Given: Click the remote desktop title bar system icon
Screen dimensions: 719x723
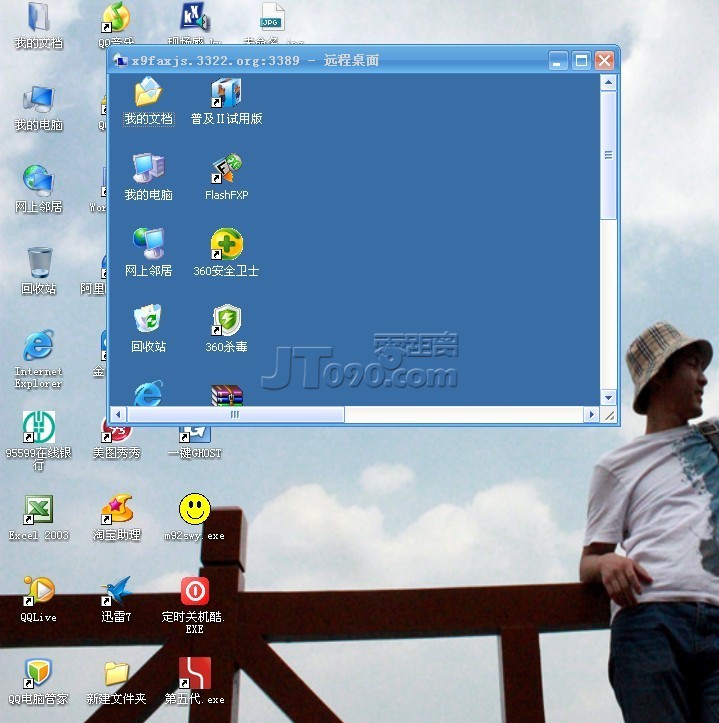Looking at the screenshot, I should [120, 60].
